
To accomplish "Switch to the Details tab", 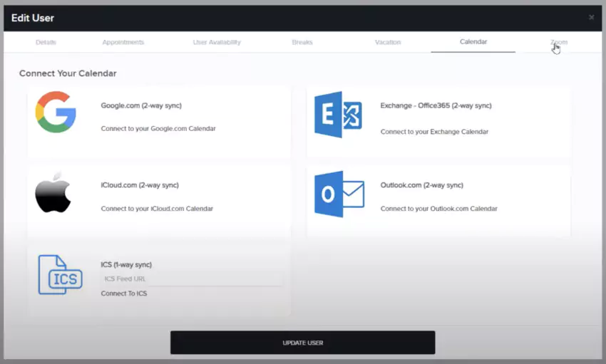I will 46,42.
